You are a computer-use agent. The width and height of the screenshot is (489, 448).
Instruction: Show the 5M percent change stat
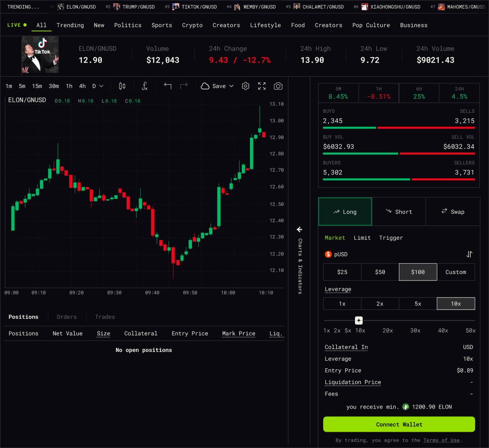[338, 93]
